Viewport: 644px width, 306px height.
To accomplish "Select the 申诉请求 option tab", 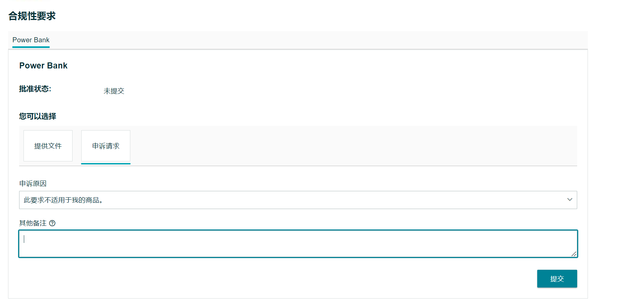I will (x=106, y=146).
